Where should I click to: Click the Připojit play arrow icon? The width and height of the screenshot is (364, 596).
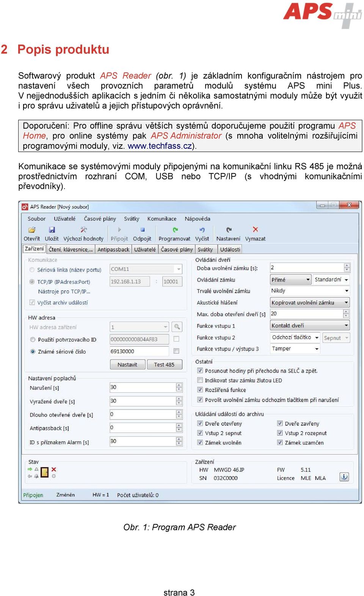click(119, 230)
